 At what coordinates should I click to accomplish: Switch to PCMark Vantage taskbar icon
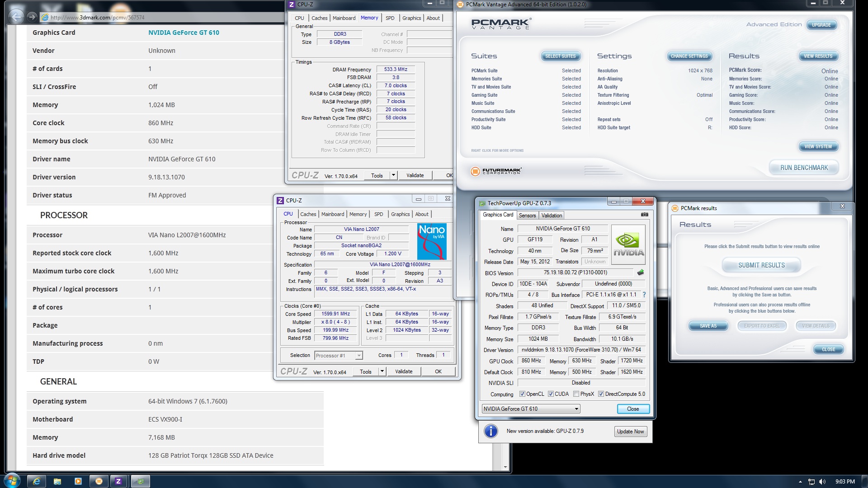tap(99, 481)
